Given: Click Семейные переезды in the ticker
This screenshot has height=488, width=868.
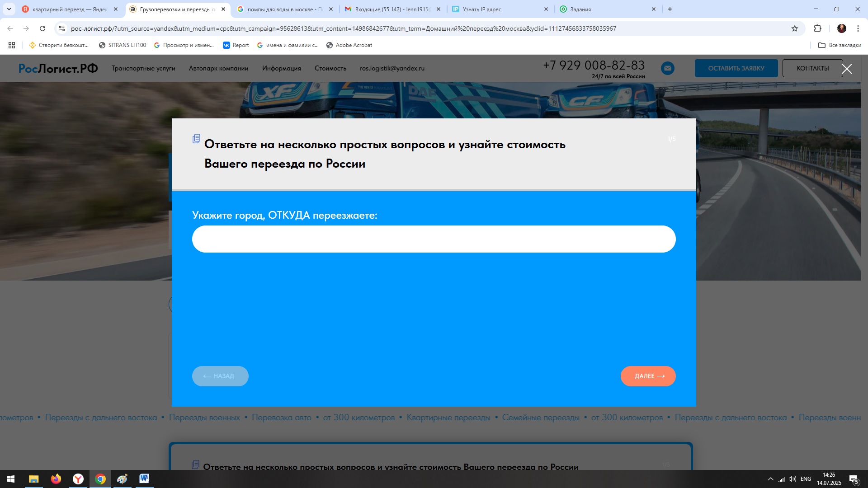Looking at the screenshot, I should point(541,418).
